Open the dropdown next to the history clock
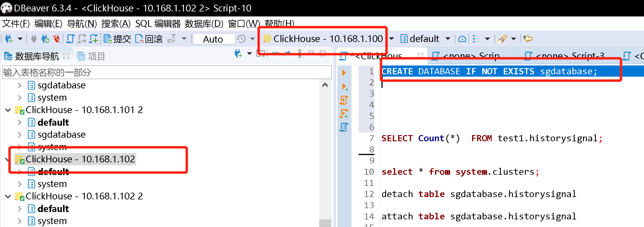This screenshot has width=644, height=227. (252, 38)
